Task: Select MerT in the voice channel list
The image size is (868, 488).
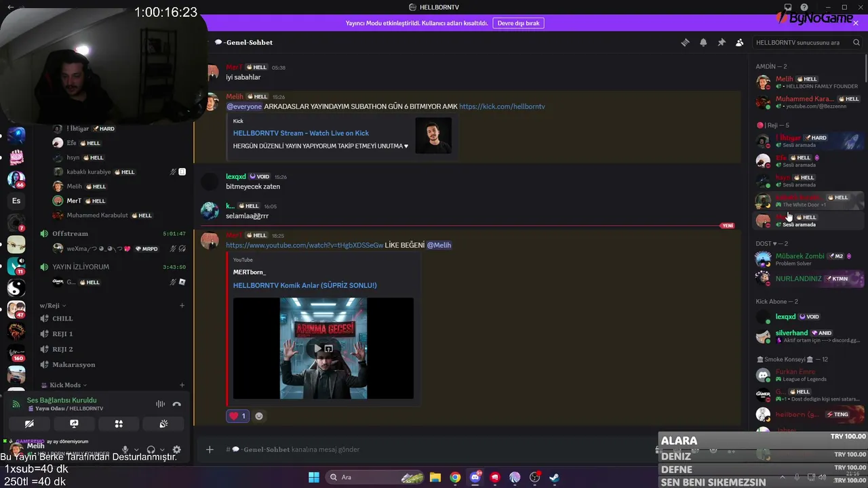Action: [119, 201]
